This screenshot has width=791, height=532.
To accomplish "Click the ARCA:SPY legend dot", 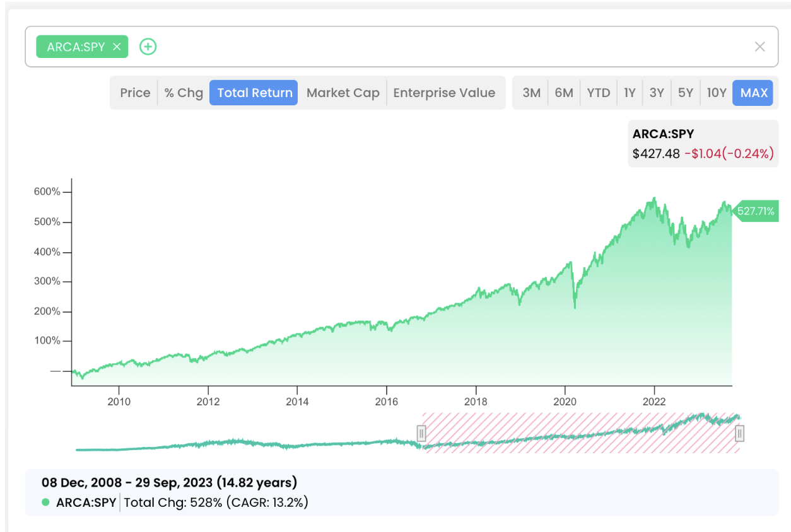I will (x=45, y=502).
